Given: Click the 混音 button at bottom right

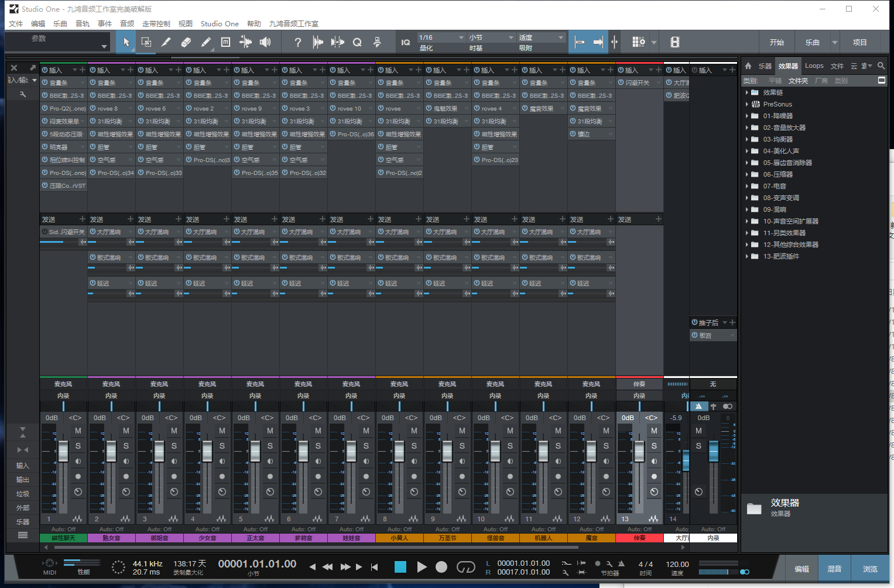Looking at the screenshot, I should [834, 569].
